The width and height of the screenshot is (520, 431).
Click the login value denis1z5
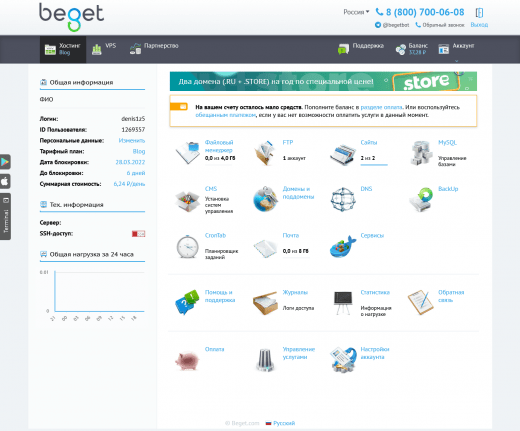(133, 119)
